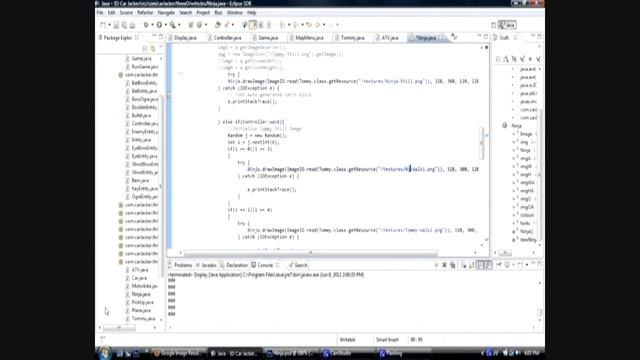Switch to the MapMenu.java editor tab
Viewport: 640px width, 360px height.
click(306, 38)
